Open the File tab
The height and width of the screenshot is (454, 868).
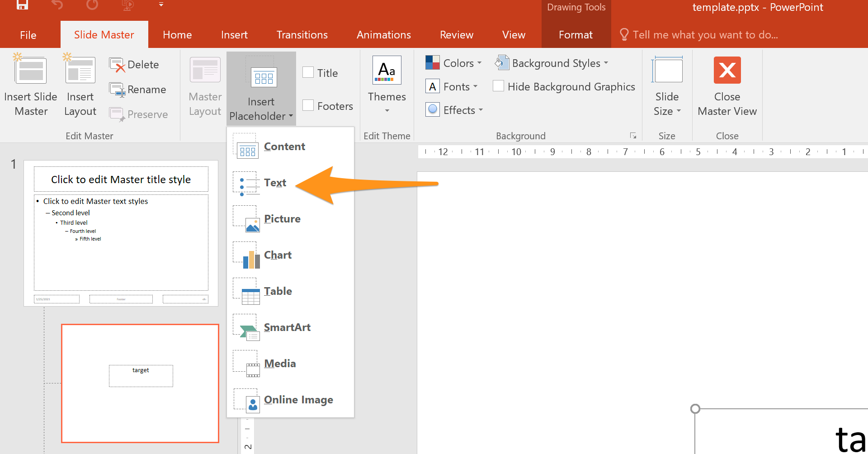click(28, 35)
